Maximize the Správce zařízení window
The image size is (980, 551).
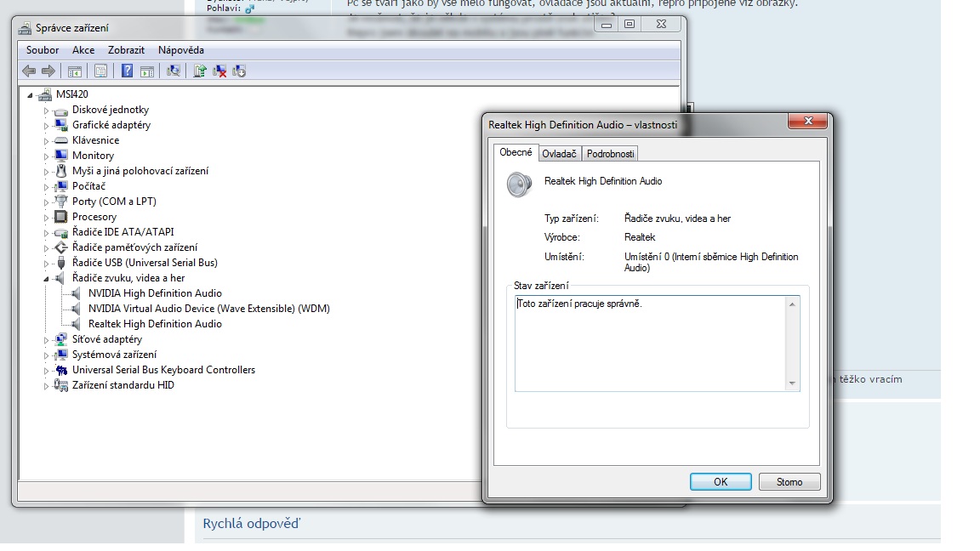(x=630, y=24)
